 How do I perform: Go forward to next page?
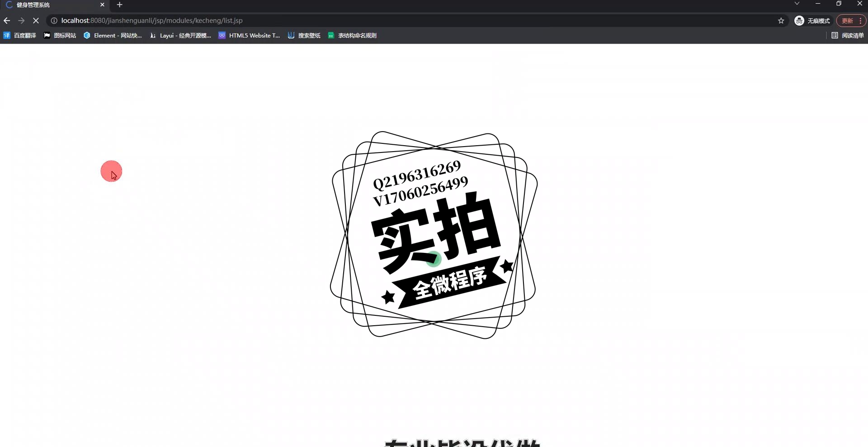click(x=21, y=21)
